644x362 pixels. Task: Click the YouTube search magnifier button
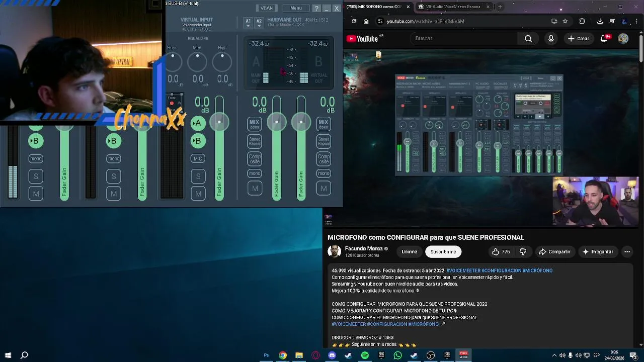click(x=528, y=38)
